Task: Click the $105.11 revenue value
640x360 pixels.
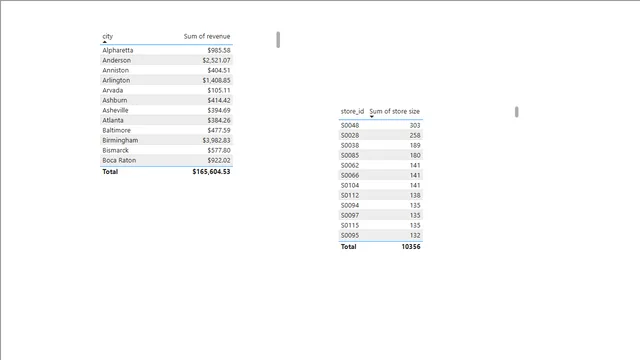Action: (x=219, y=90)
